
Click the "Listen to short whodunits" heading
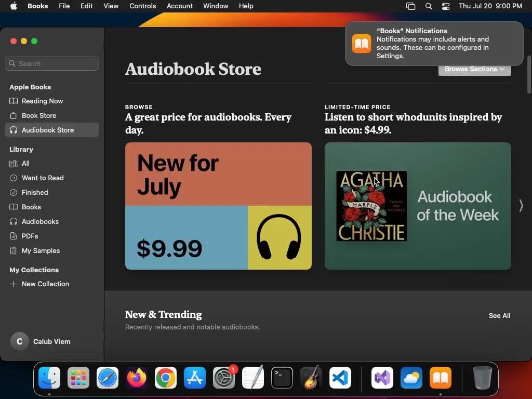[413, 124]
